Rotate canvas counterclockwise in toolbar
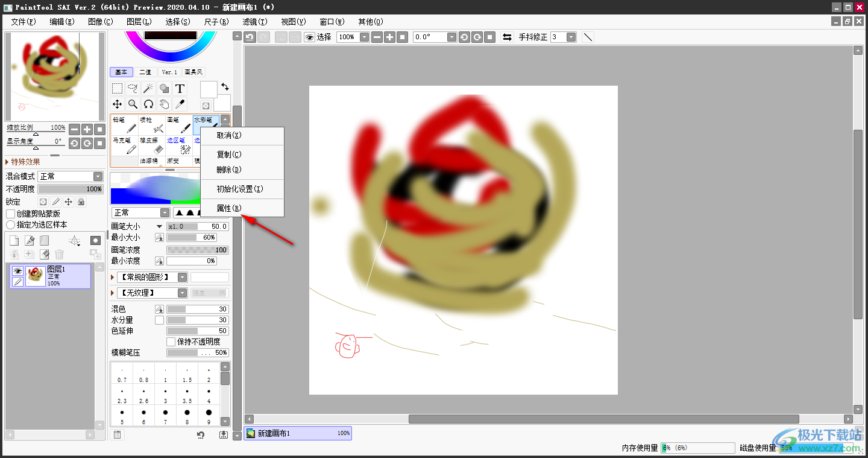Image resolution: width=868 pixels, height=458 pixels. [x=464, y=37]
